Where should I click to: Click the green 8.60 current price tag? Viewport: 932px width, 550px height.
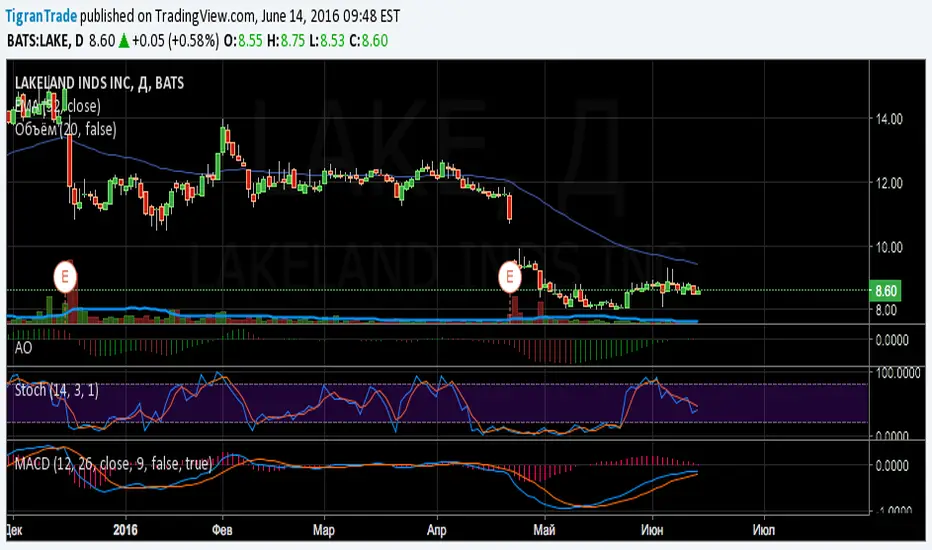[885, 291]
